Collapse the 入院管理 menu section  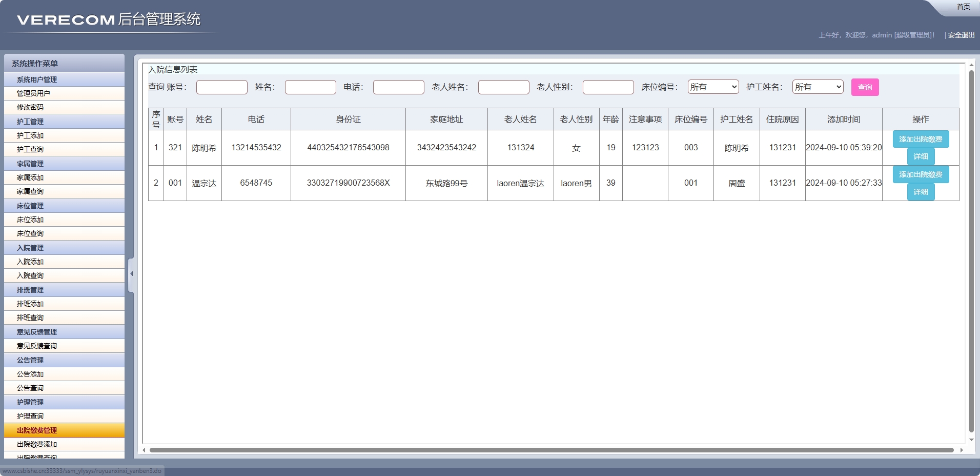(64, 248)
